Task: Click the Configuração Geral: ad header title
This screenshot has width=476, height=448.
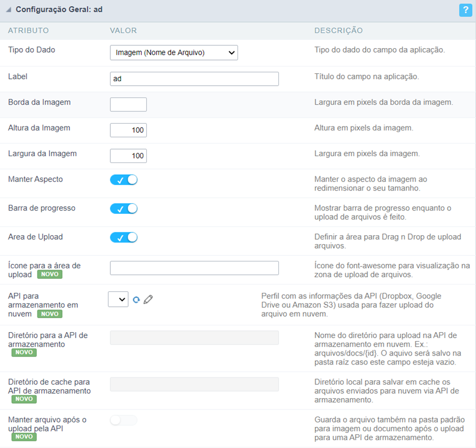Action: tap(59, 10)
